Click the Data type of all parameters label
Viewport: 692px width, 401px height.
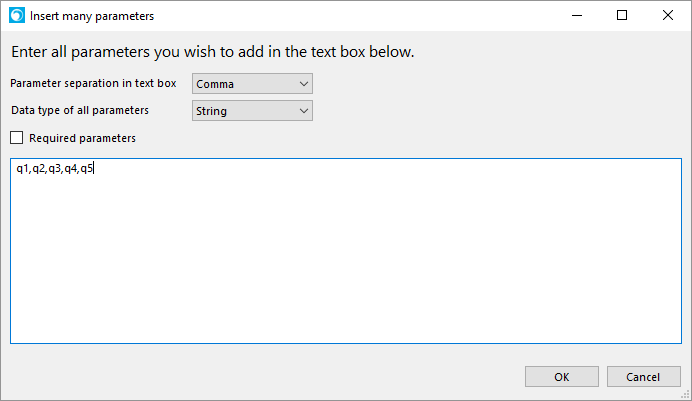tap(80, 110)
